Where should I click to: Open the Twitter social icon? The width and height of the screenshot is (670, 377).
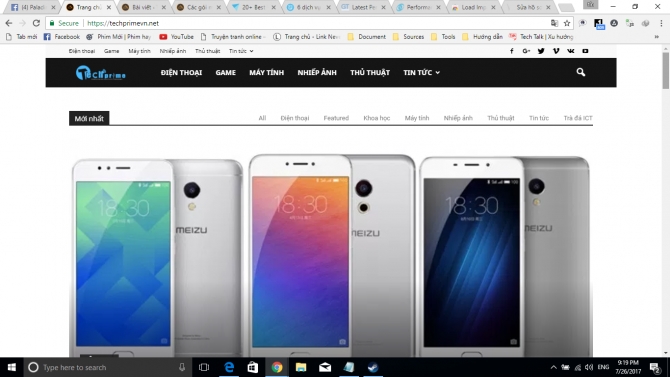tap(541, 51)
